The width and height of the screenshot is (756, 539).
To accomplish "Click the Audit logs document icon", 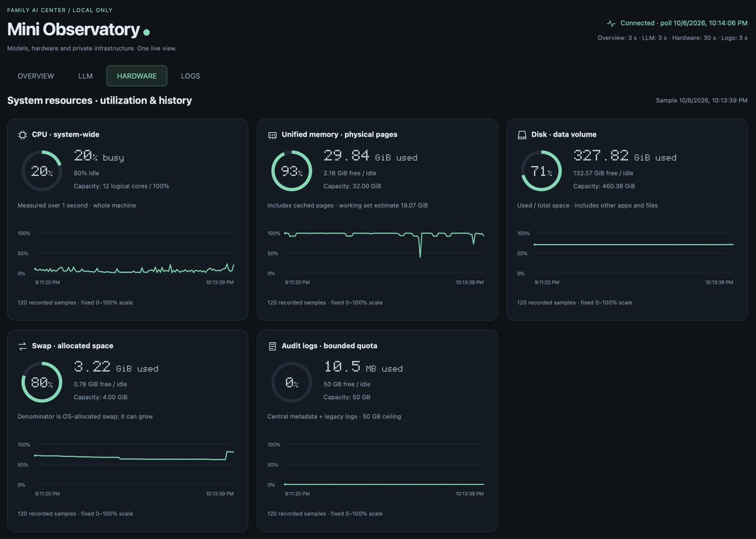I will (x=272, y=346).
